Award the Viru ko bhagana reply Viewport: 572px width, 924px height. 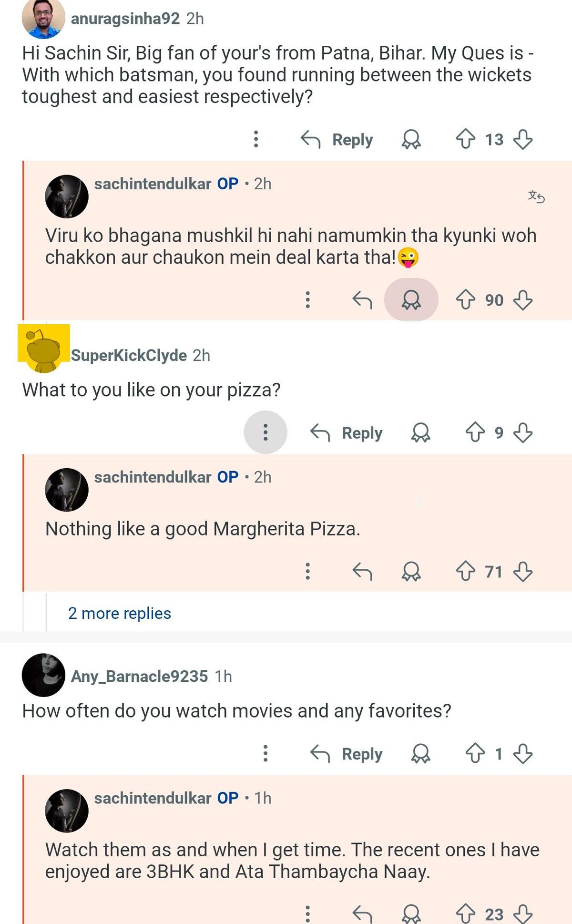click(411, 300)
